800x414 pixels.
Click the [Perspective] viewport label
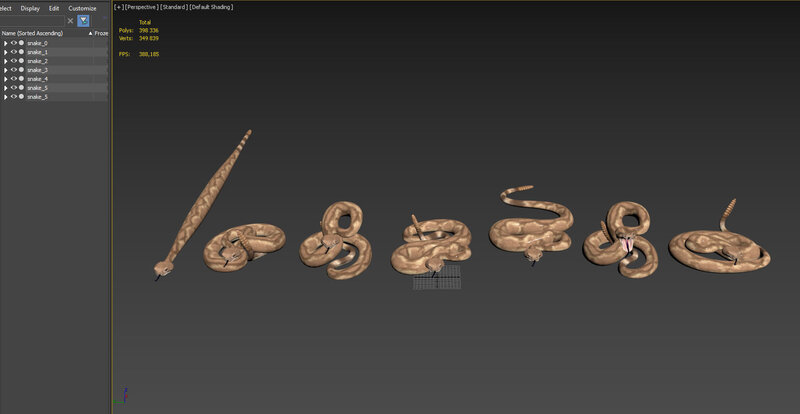tap(144, 6)
